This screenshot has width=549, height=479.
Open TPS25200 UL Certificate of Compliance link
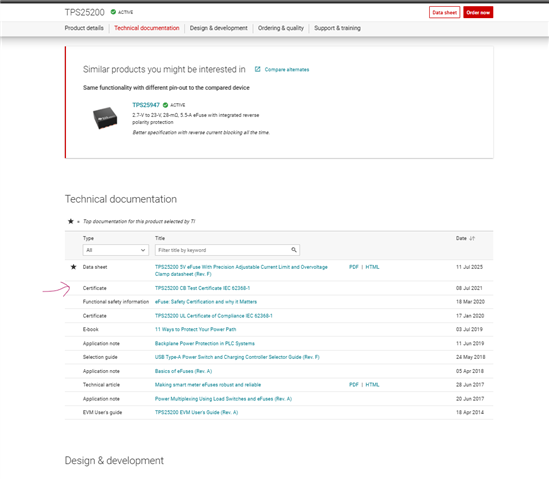[214, 316]
